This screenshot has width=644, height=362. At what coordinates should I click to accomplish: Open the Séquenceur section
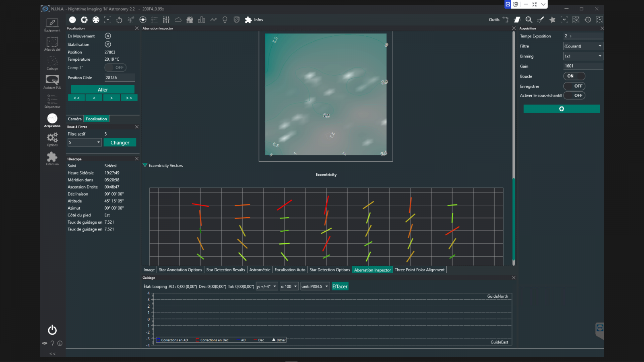pyautogui.click(x=52, y=101)
